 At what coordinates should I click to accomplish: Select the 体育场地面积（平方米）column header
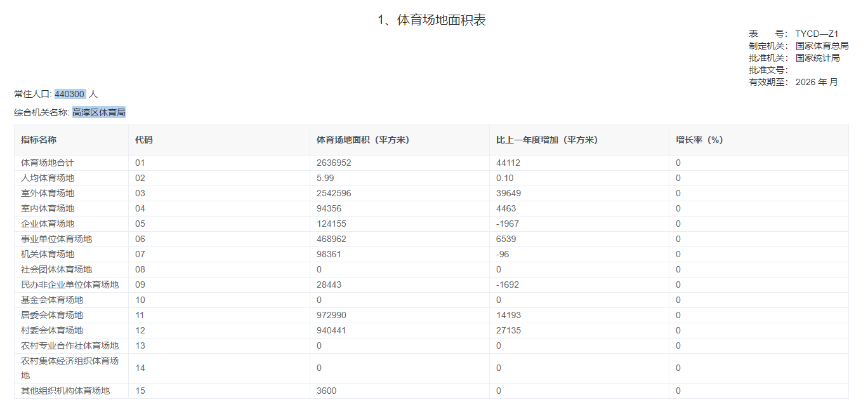click(x=366, y=140)
